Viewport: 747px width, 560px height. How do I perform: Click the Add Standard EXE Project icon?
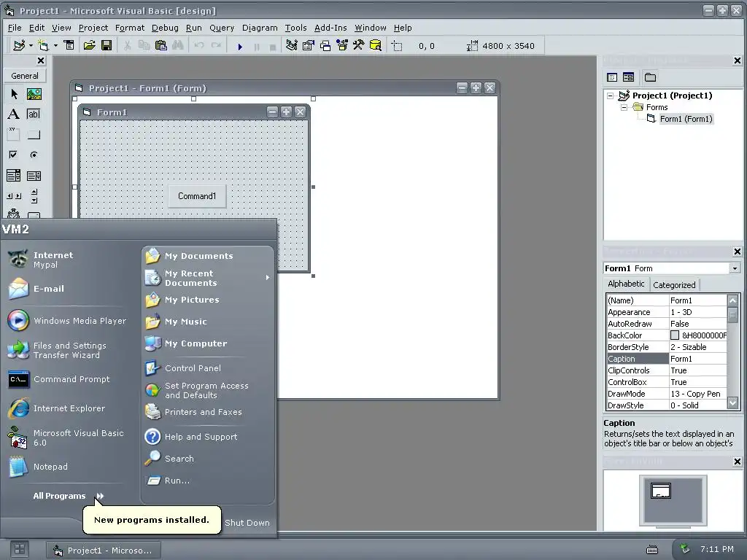coord(19,46)
